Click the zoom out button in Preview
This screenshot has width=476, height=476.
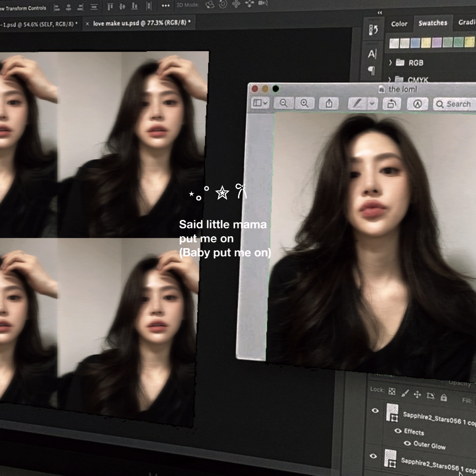click(283, 103)
